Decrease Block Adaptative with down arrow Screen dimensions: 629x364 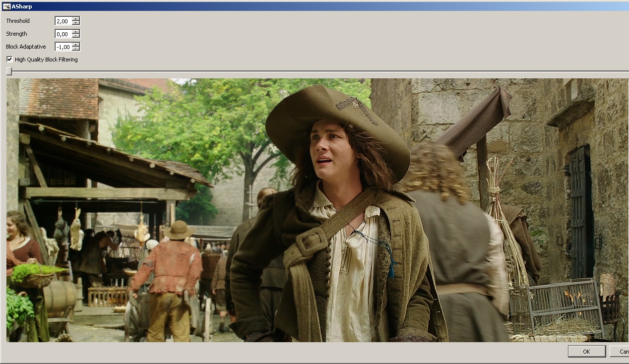point(75,49)
